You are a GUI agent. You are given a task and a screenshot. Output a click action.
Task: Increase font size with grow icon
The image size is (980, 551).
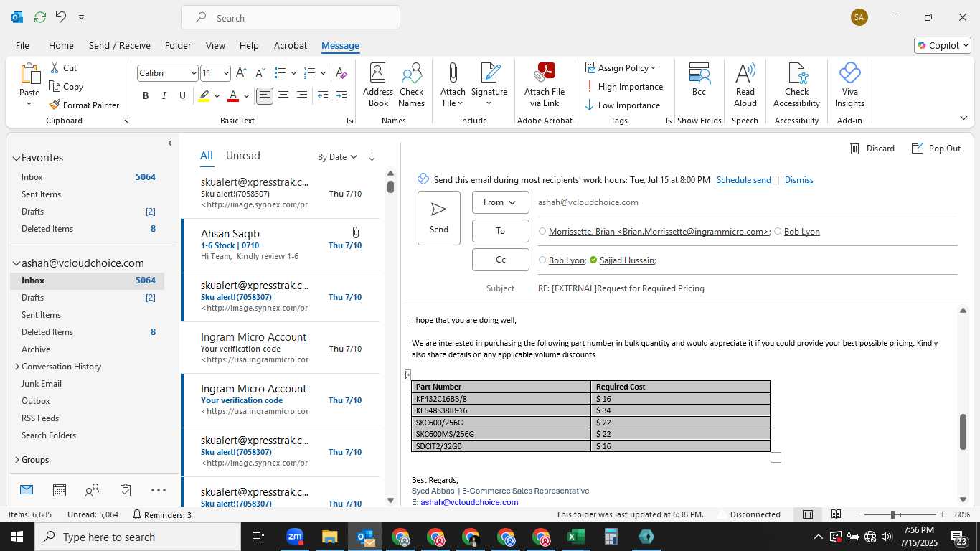241,73
